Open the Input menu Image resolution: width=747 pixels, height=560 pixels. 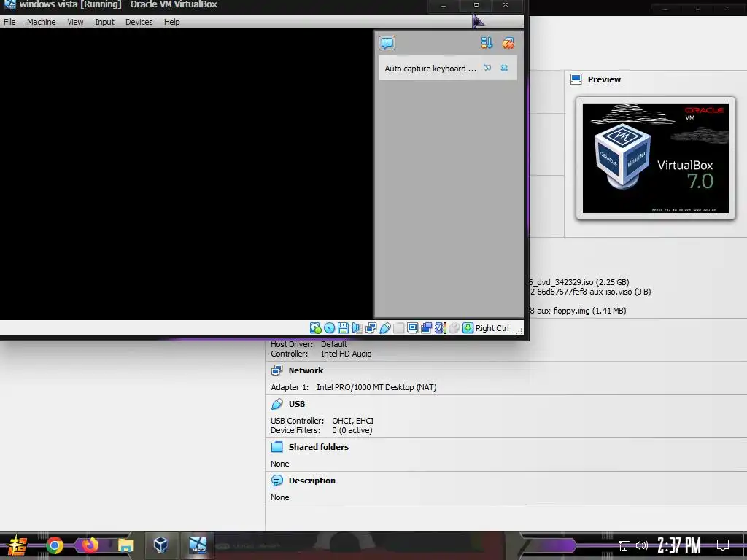point(104,22)
